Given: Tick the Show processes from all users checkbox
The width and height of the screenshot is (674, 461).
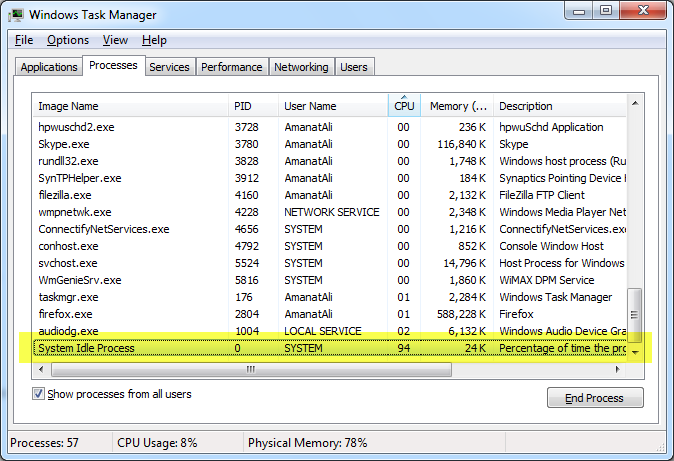Looking at the screenshot, I should [39, 394].
